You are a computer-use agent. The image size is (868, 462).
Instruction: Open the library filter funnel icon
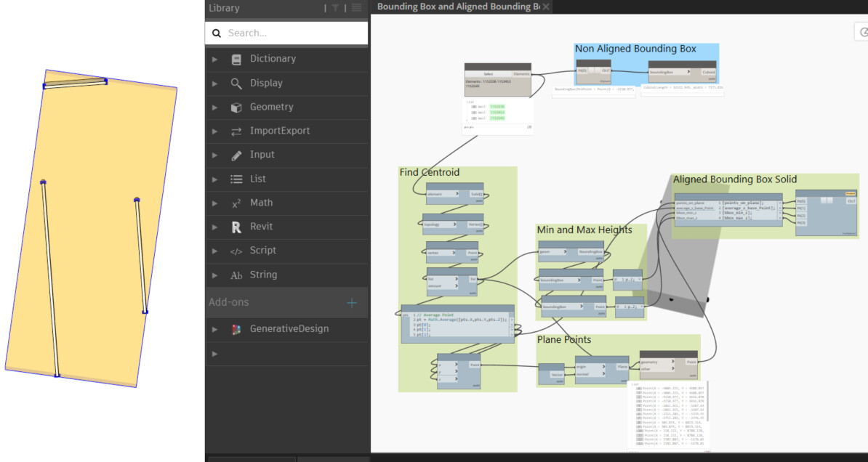tap(334, 8)
